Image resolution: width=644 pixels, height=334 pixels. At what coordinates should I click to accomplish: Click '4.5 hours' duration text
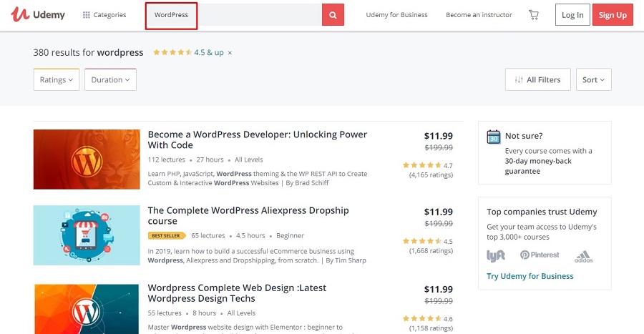(x=250, y=235)
